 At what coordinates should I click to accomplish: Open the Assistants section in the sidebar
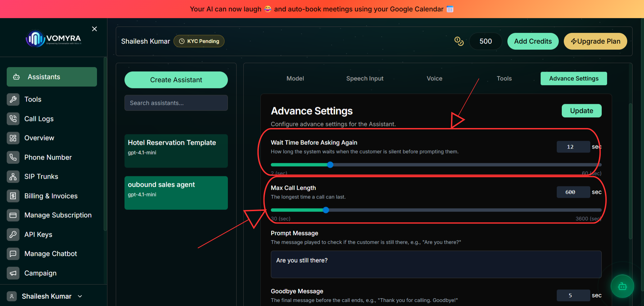point(52,77)
